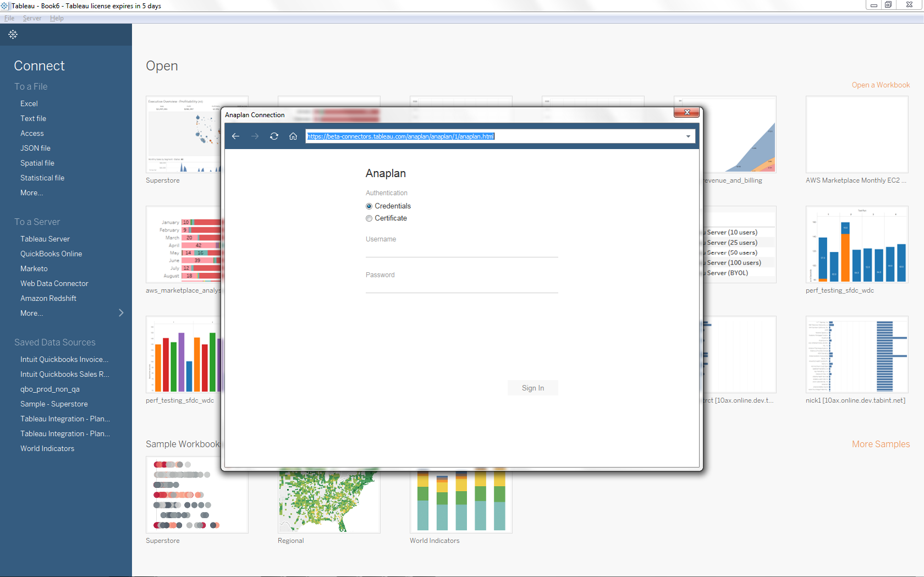Expand the More servers chevron arrow
924x577 pixels.
coord(121,313)
